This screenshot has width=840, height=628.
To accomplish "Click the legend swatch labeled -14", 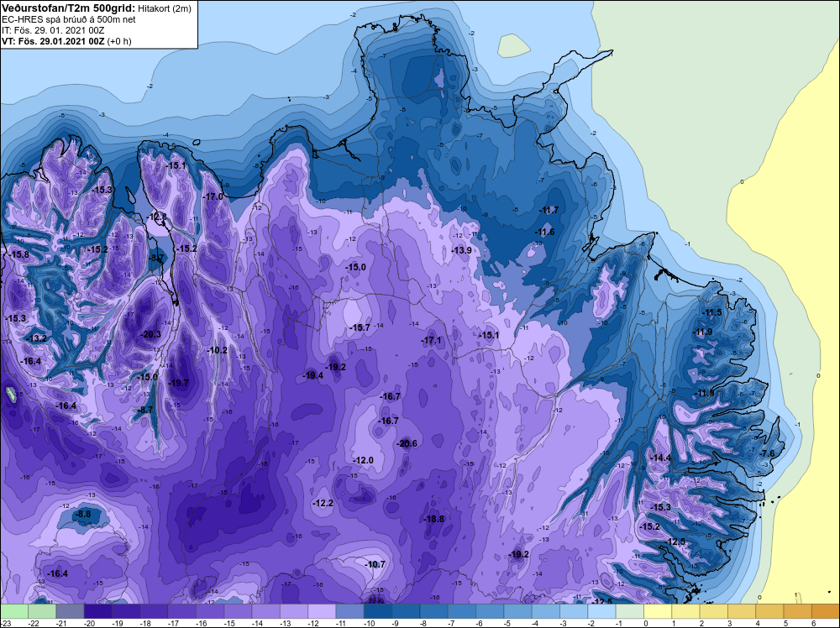I will 265,611.
